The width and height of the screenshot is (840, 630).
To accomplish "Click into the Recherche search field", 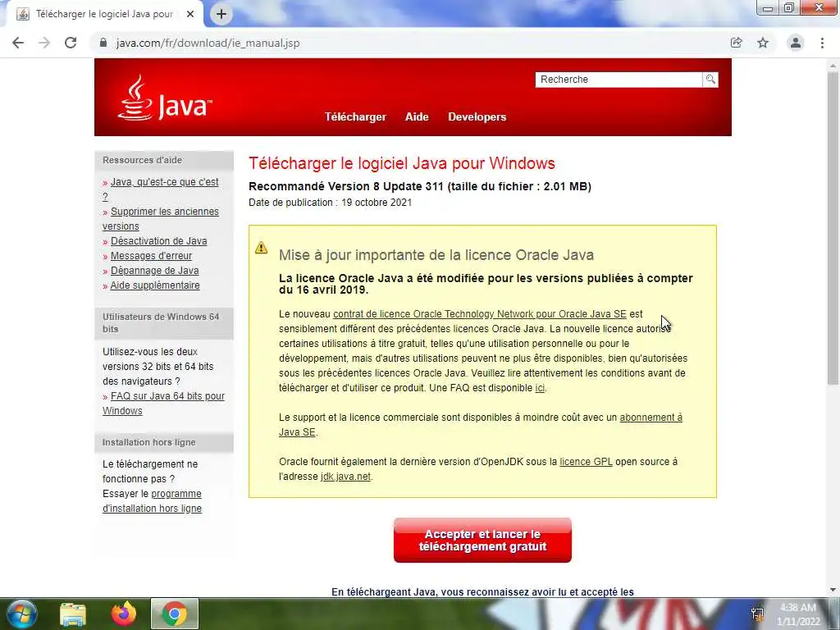I will (x=619, y=80).
